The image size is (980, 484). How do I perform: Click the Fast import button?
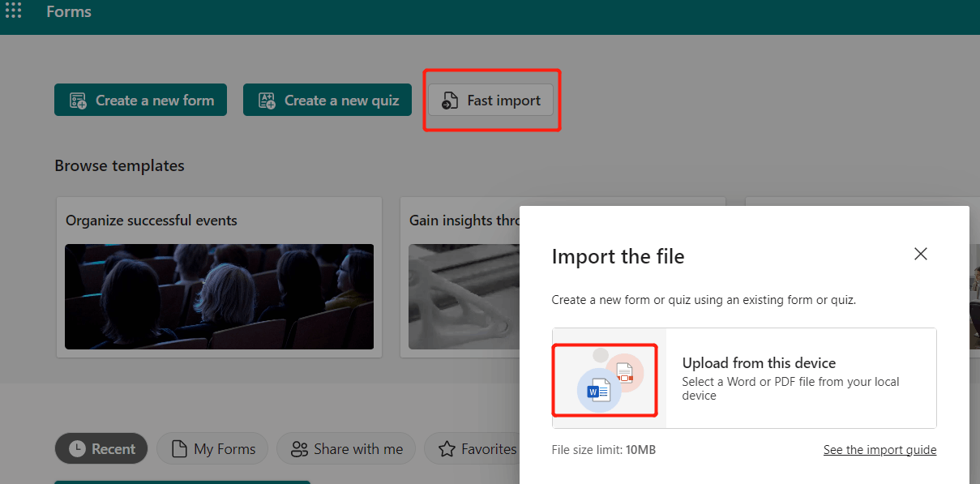[x=491, y=101]
